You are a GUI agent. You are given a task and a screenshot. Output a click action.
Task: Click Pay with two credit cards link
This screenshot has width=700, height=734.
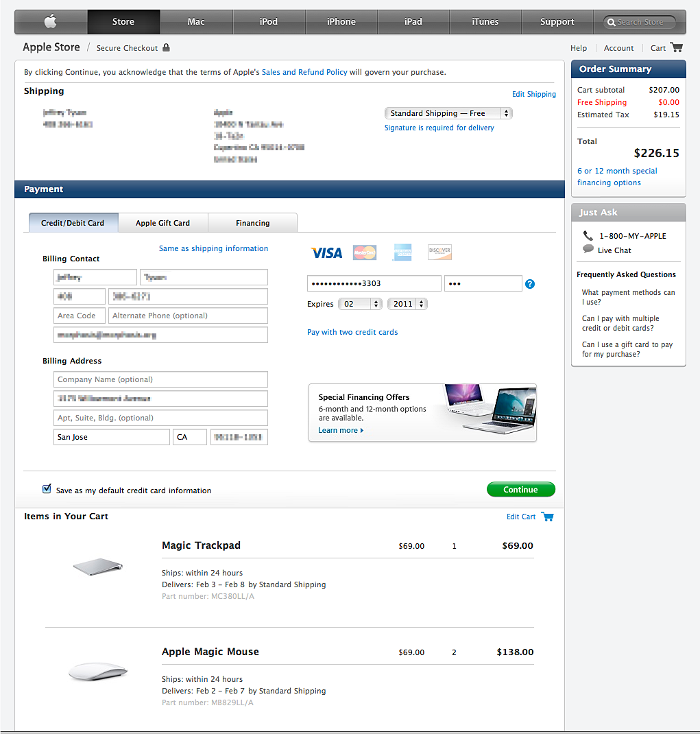click(352, 332)
